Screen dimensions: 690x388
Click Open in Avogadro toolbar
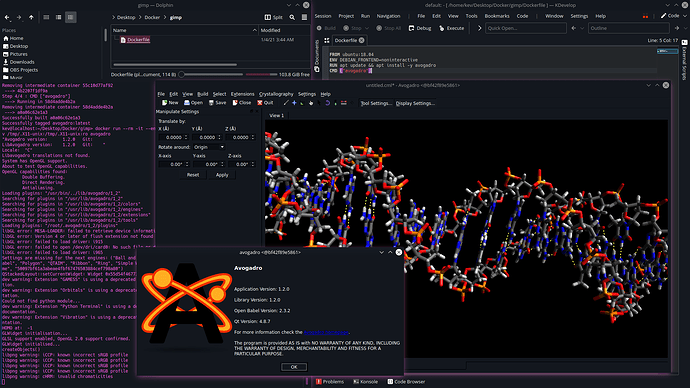coord(193,103)
